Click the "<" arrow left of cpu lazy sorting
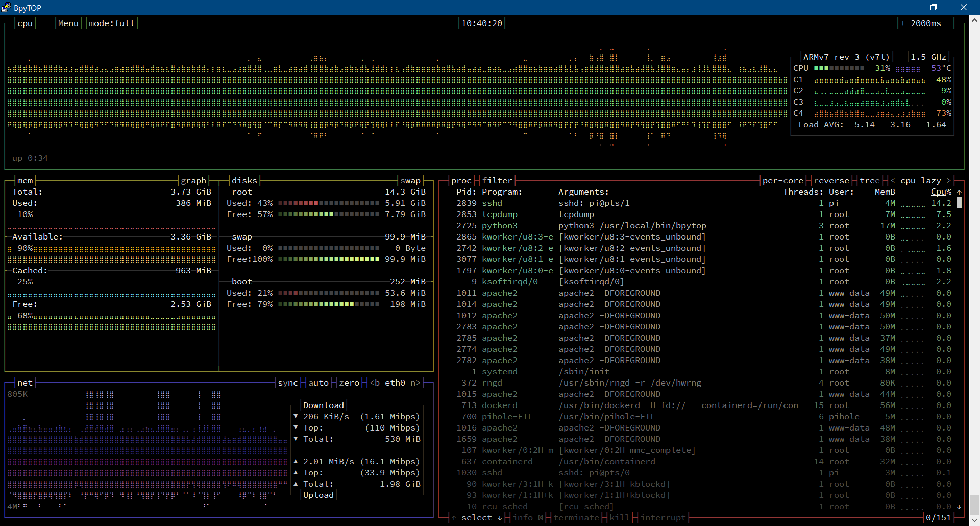The image size is (980, 526). (x=892, y=180)
